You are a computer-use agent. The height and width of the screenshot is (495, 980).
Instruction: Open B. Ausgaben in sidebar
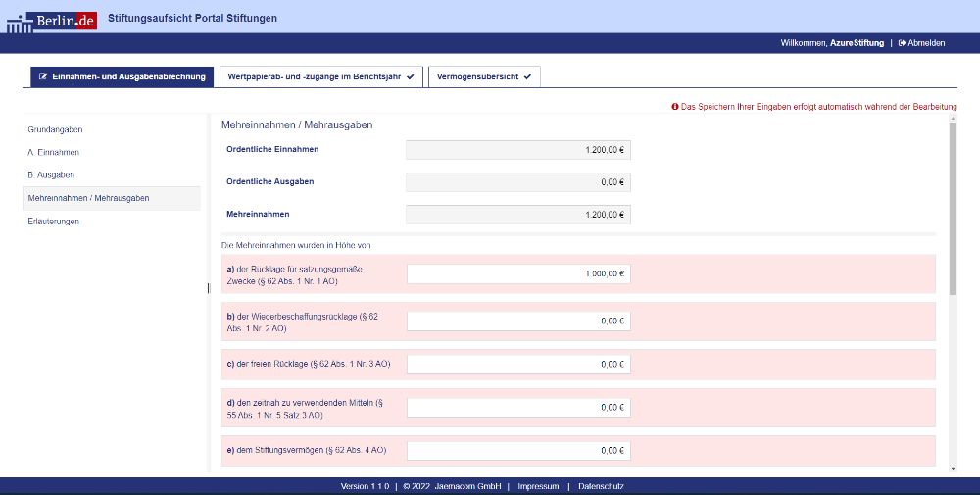[x=51, y=174]
